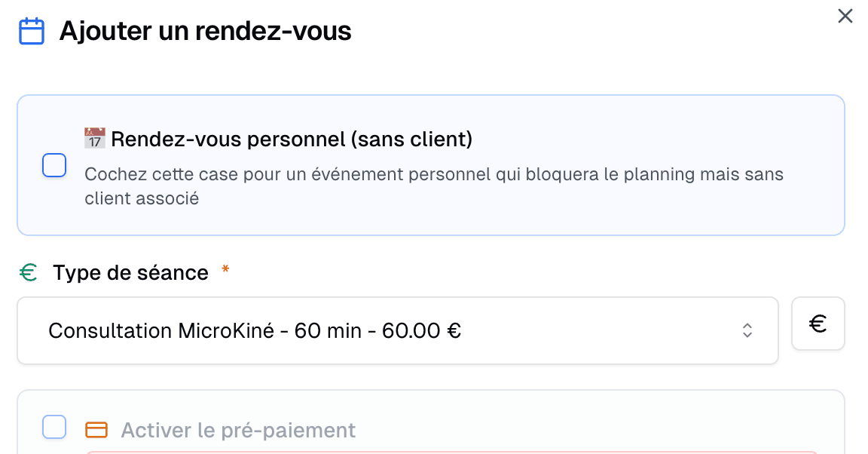Screen dimensions: 868x454
Task: Click the pre-payment section card background
Action: pos(603,411)
